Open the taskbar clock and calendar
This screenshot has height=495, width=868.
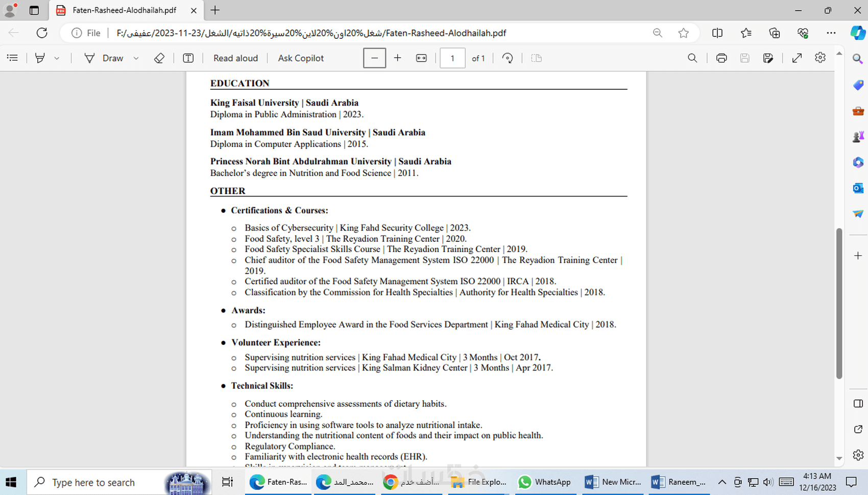(817, 482)
